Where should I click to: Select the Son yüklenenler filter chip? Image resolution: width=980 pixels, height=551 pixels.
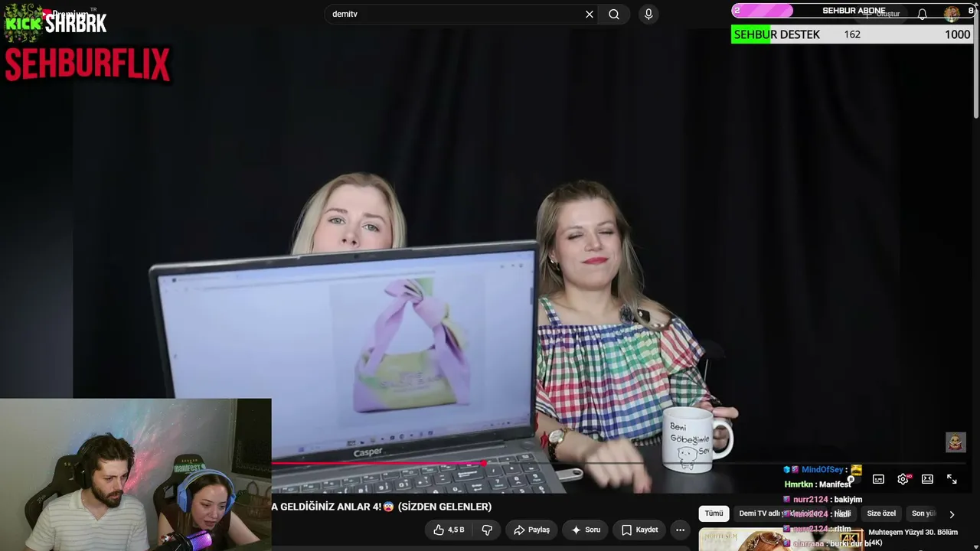coord(923,514)
